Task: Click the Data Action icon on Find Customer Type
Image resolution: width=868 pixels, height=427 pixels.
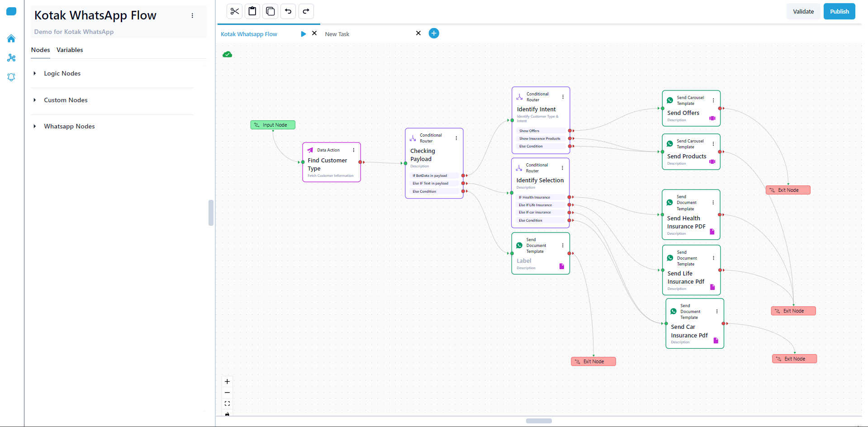Action: 310,150
